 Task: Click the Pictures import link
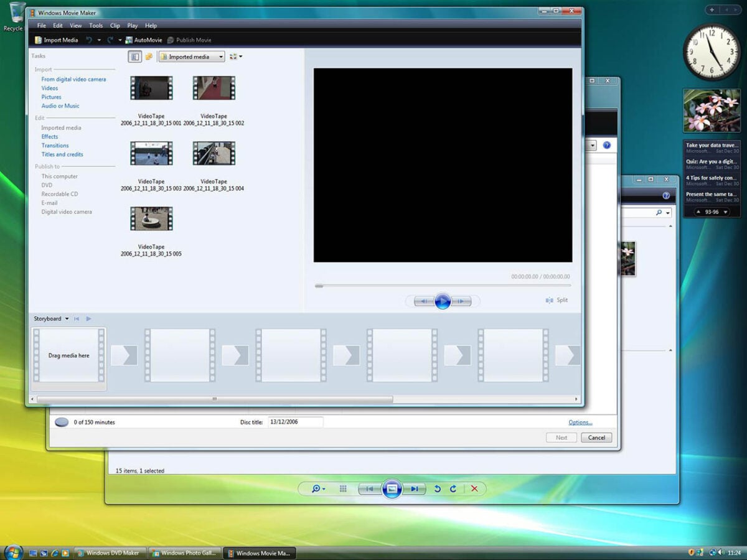tap(52, 97)
